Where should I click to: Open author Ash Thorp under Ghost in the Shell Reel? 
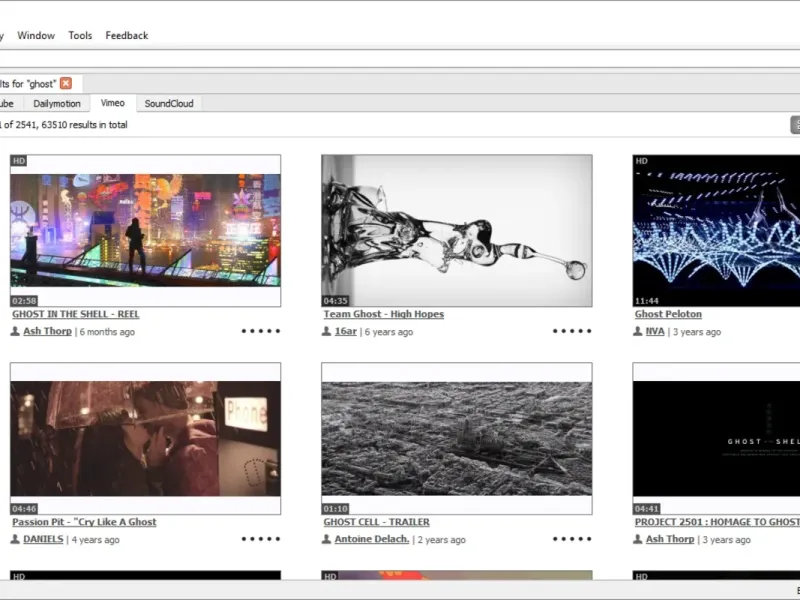[x=47, y=331]
